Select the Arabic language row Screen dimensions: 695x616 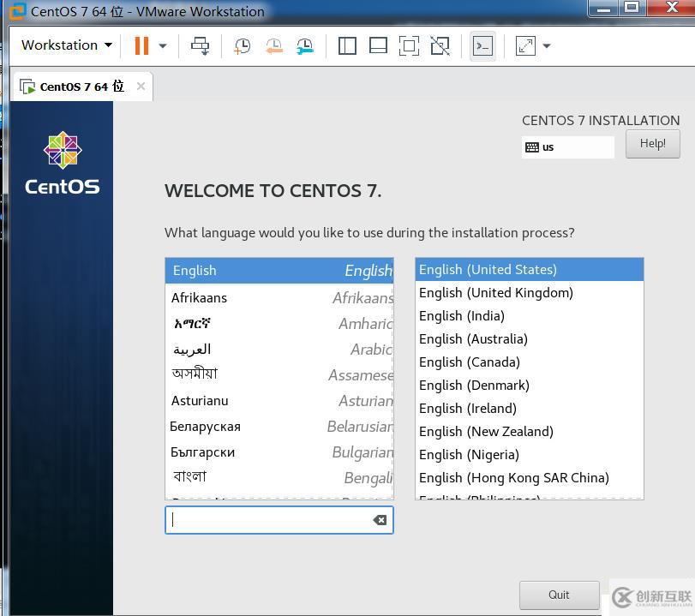(279, 350)
